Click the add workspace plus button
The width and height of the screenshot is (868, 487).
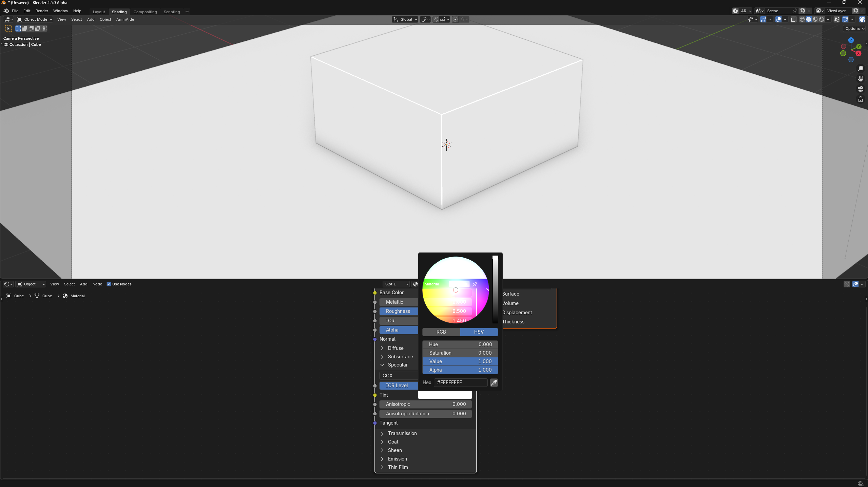187,12
